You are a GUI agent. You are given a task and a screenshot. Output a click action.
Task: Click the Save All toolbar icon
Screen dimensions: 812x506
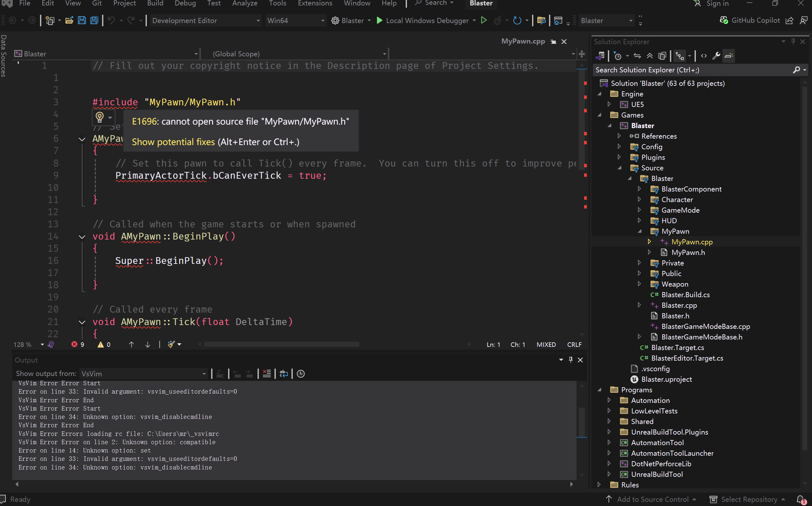94,20
